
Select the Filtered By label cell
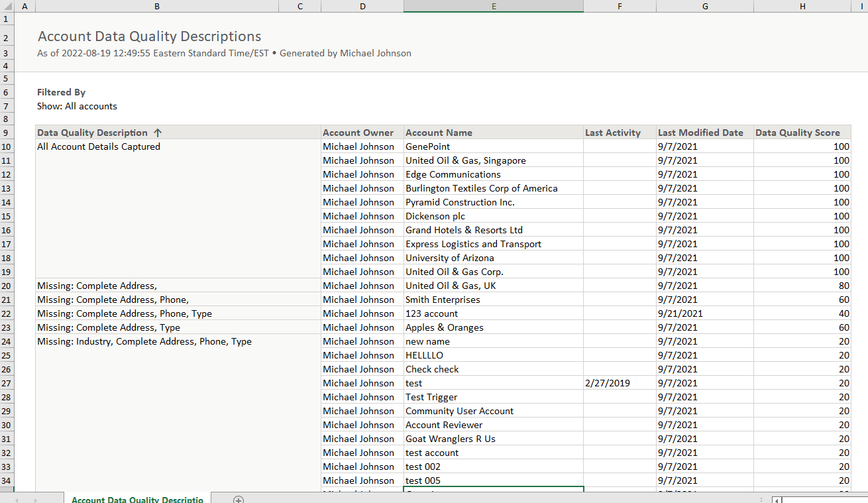[x=61, y=92]
